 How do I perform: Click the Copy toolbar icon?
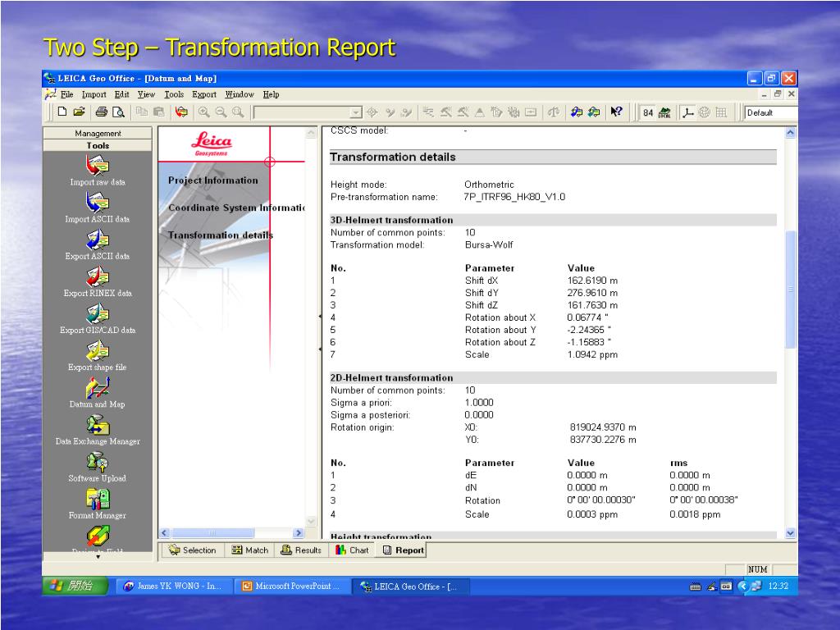[142, 112]
